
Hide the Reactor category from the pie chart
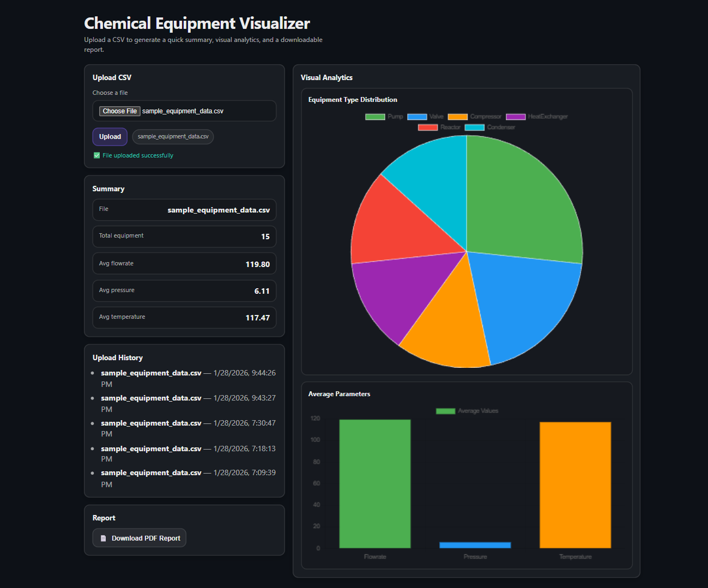(x=439, y=127)
